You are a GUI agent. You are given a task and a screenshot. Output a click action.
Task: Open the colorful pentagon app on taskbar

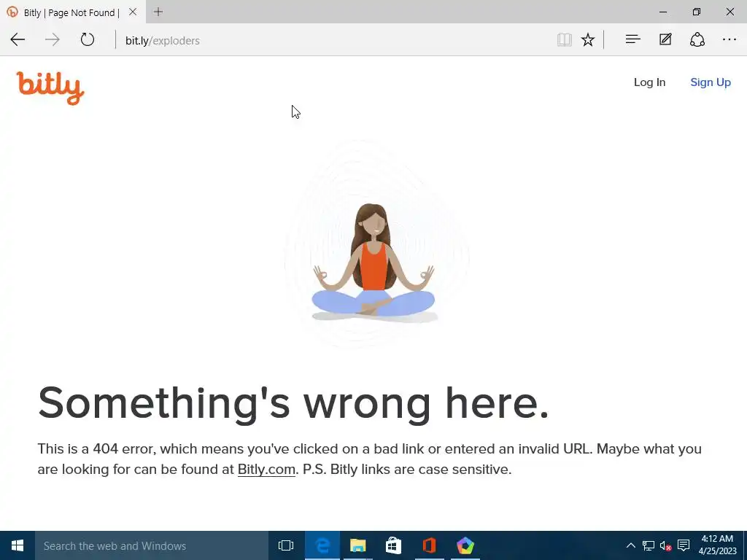pyautogui.click(x=465, y=545)
